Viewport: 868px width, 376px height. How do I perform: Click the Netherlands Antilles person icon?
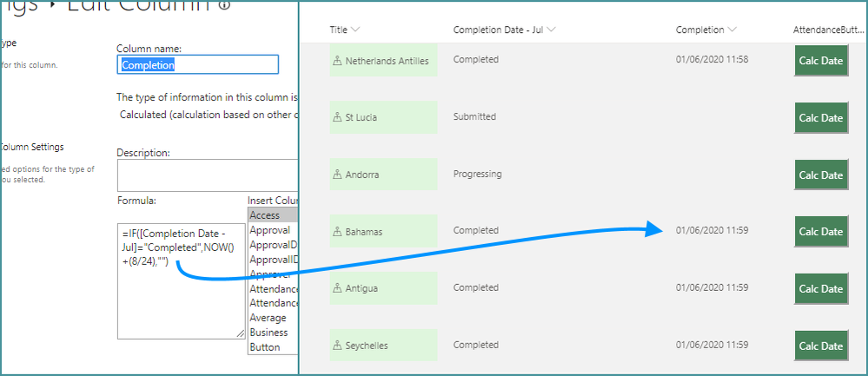[x=337, y=61]
